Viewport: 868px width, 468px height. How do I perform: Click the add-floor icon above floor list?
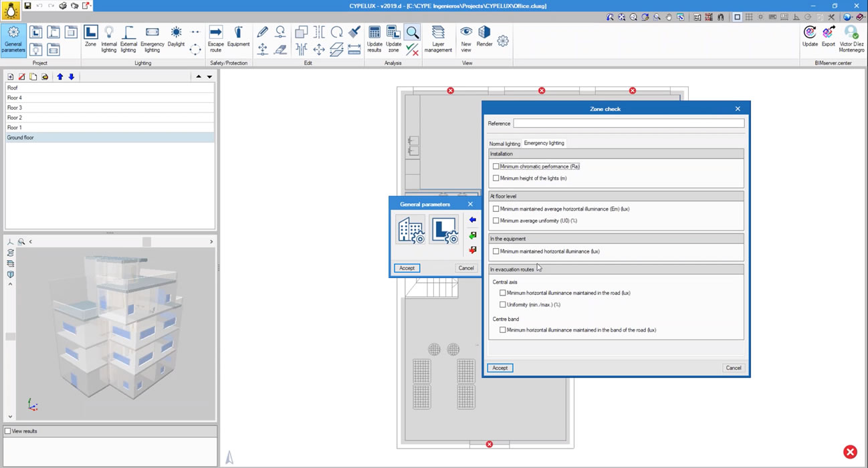point(10,77)
